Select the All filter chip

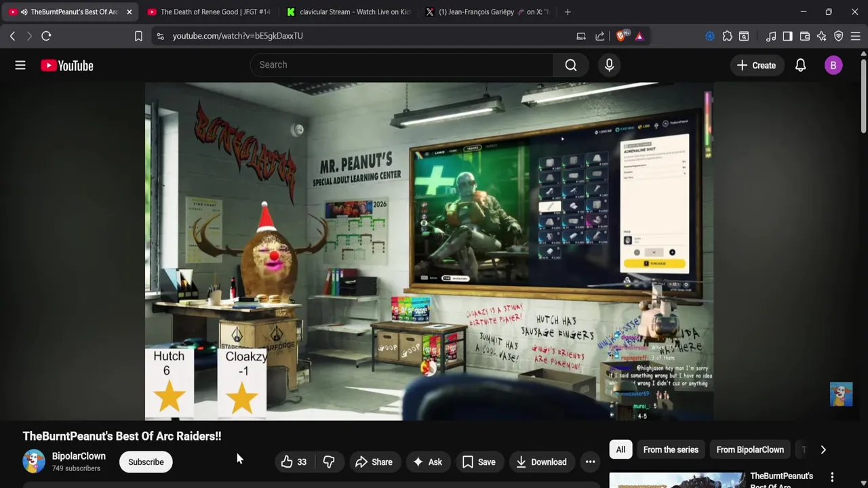[620, 449]
